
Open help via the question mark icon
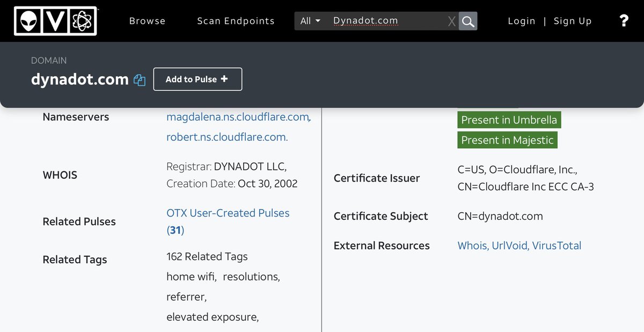(624, 21)
